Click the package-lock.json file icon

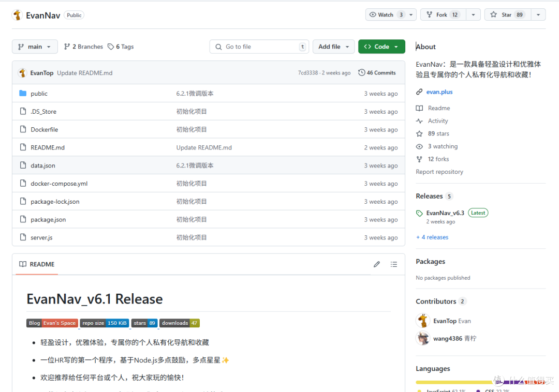click(x=23, y=201)
